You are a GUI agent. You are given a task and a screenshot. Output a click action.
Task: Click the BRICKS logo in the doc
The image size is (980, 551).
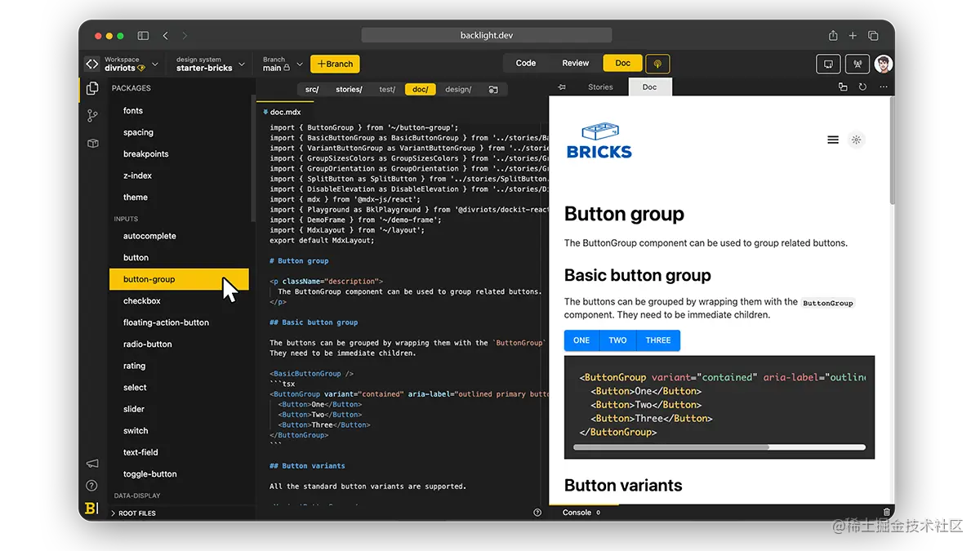599,140
